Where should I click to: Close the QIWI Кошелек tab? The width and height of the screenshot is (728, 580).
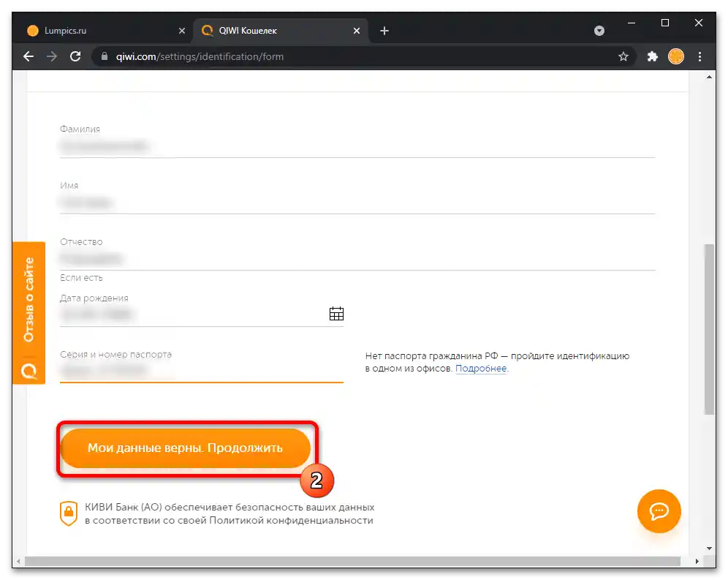click(x=357, y=31)
